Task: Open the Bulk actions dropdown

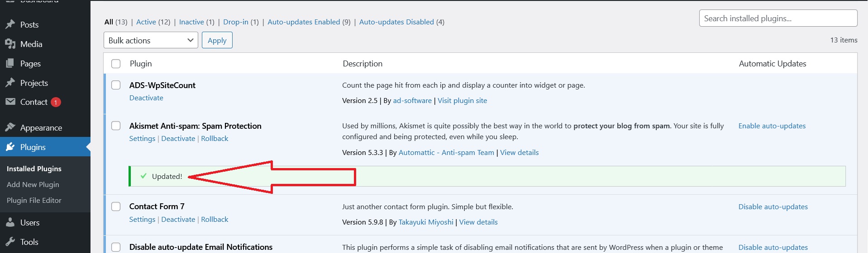Action: click(151, 40)
